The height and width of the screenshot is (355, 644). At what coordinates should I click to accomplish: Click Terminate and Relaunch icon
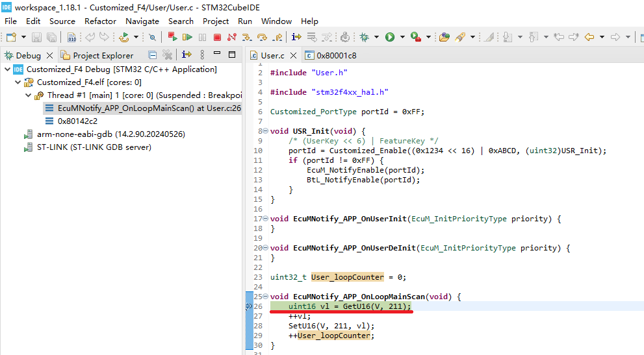pyautogui.click(x=172, y=38)
